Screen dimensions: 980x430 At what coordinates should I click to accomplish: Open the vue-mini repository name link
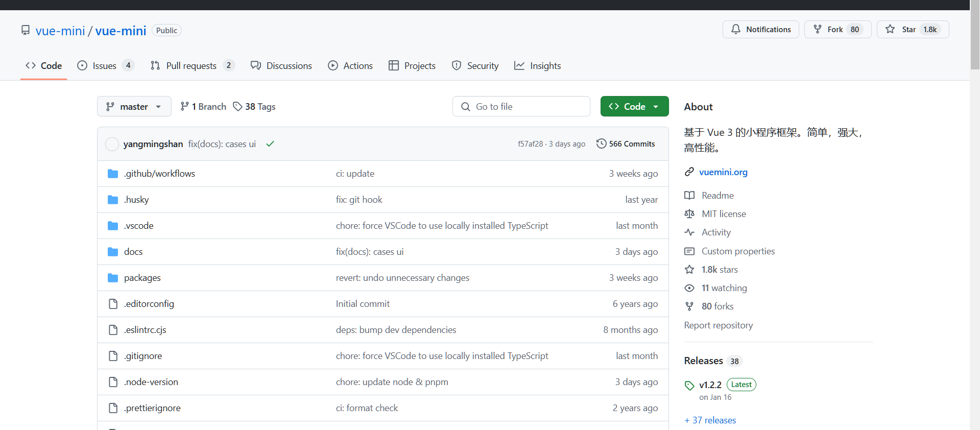(121, 31)
